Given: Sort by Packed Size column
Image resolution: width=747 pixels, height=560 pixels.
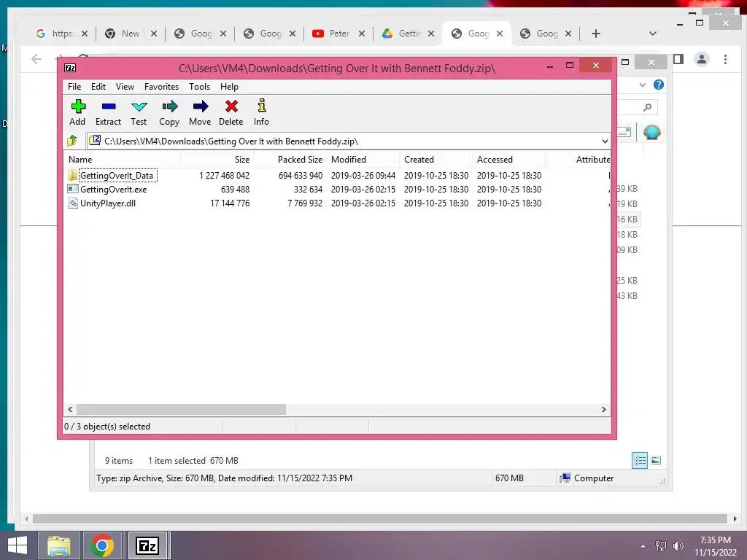Looking at the screenshot, I should pos(290,160).
